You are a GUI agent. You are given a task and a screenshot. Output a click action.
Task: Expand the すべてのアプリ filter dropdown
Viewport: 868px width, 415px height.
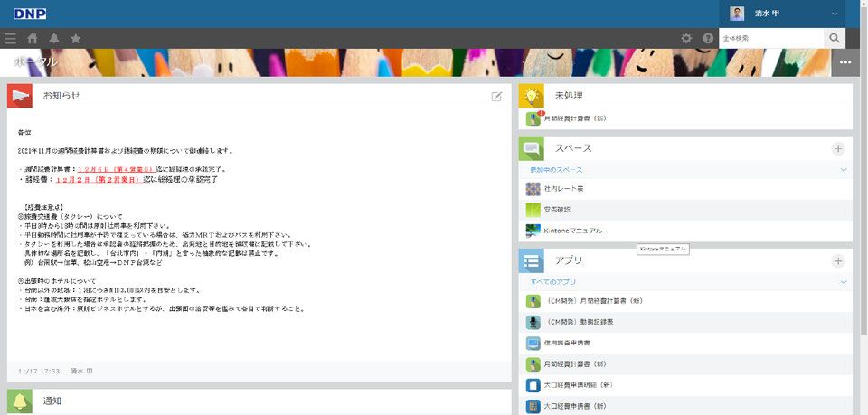coord(844,282)
